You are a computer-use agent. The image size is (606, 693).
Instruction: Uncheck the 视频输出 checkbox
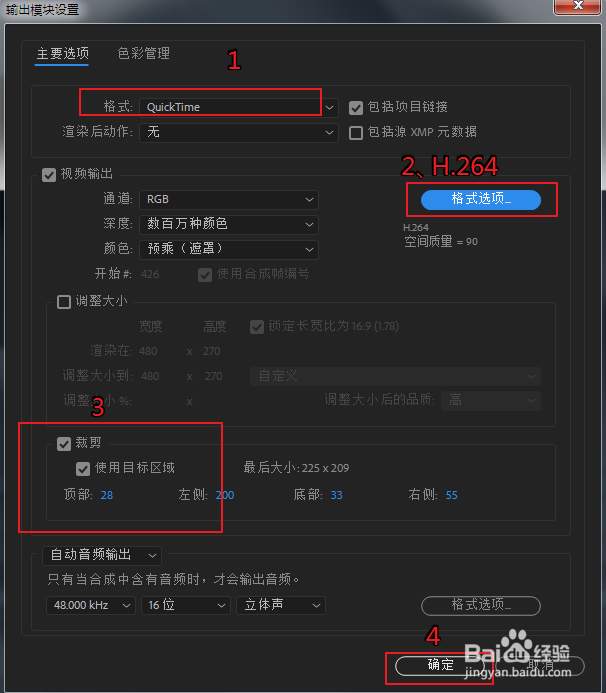(x=49, y=175)
